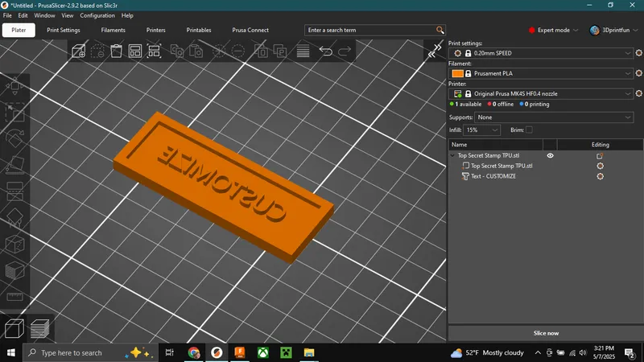The image size is (644, 362).
Task: Click the Remove instance minus icon
Action: pyautogui.click(x=237, y=51)
